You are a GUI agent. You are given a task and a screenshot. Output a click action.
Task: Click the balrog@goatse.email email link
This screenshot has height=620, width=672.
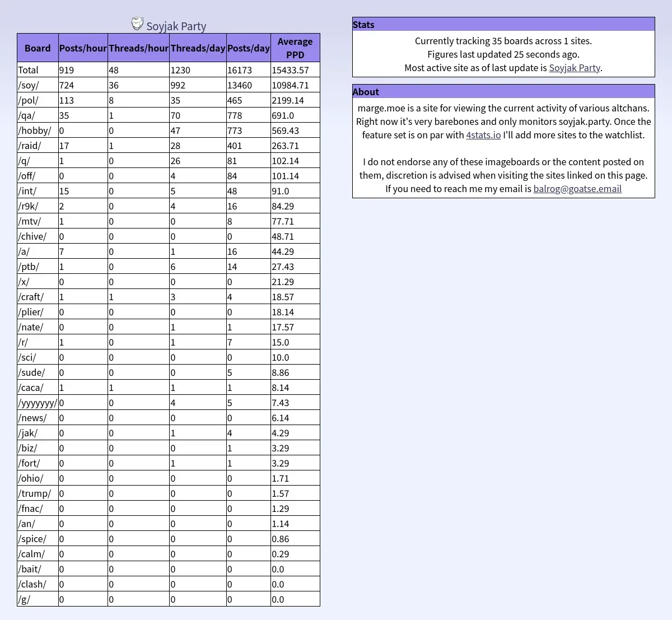coord(577,189)
